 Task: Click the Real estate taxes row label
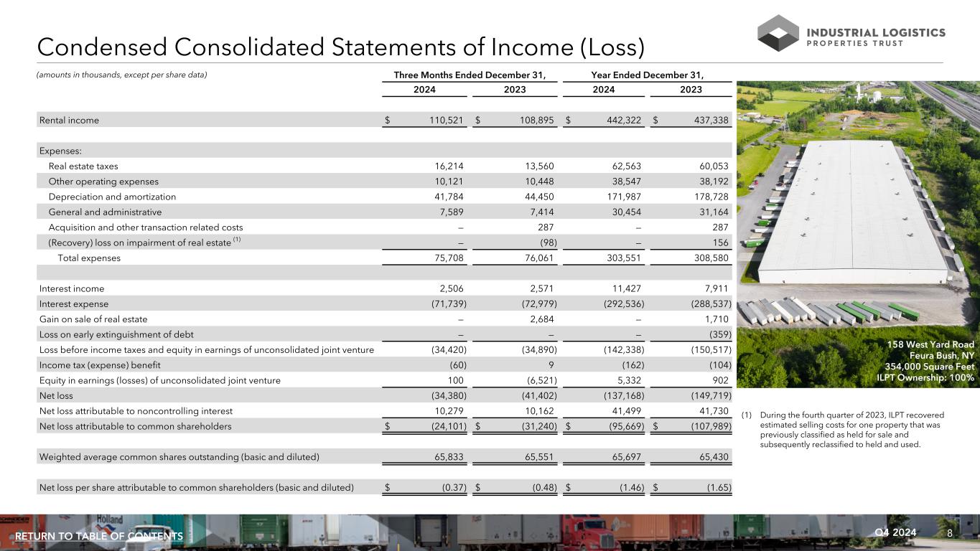point(83,166)
